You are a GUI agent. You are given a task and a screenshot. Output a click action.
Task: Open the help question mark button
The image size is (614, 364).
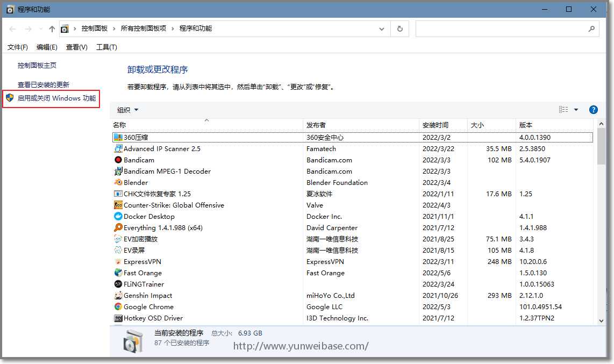(593, 110)
